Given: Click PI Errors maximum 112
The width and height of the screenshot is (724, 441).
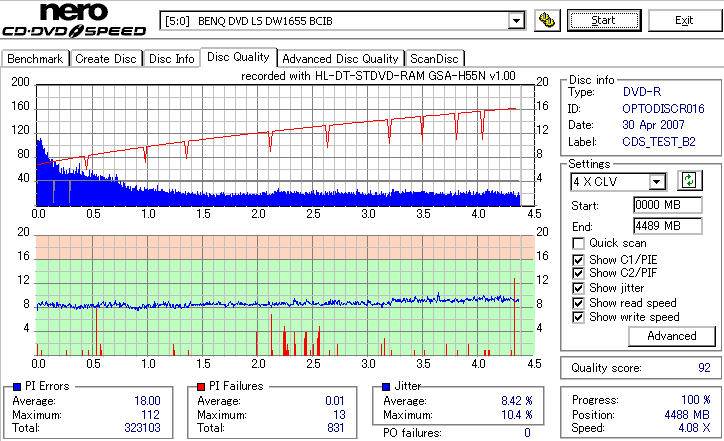Looking at the screenshot, I should click(x=151, y=415).
